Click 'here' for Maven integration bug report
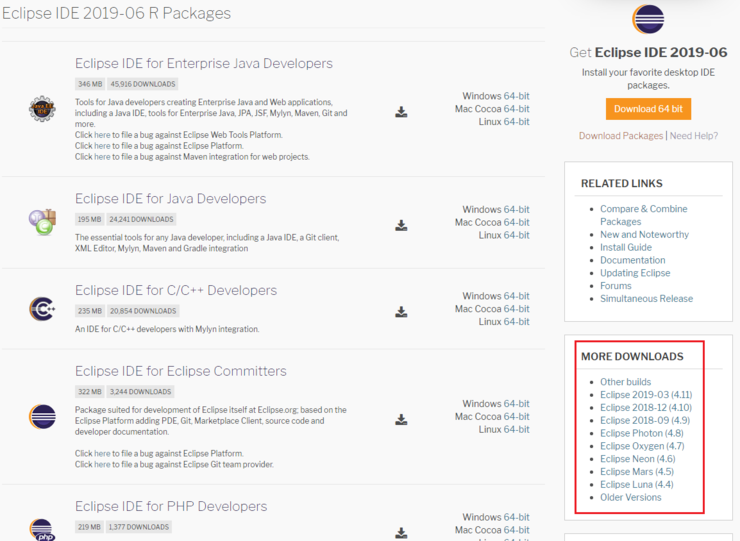This screenshot has height=541, width=740. coord(102,157)
